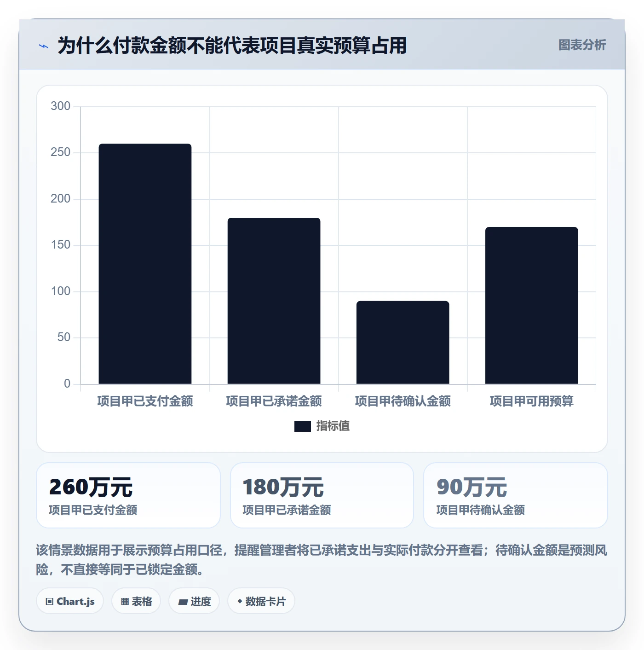Click the 项目甲待确认金额 caption under 90万元
This screenshot has width=644, height=650.
point(481,510)
